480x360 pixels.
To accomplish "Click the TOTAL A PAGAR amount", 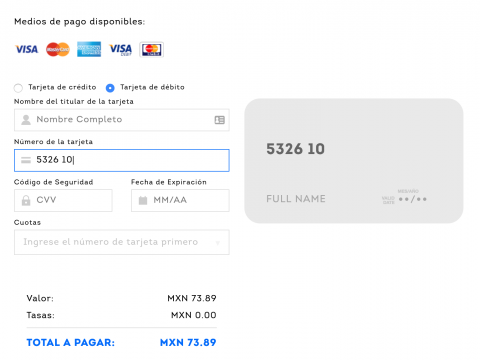I will 188,342.
